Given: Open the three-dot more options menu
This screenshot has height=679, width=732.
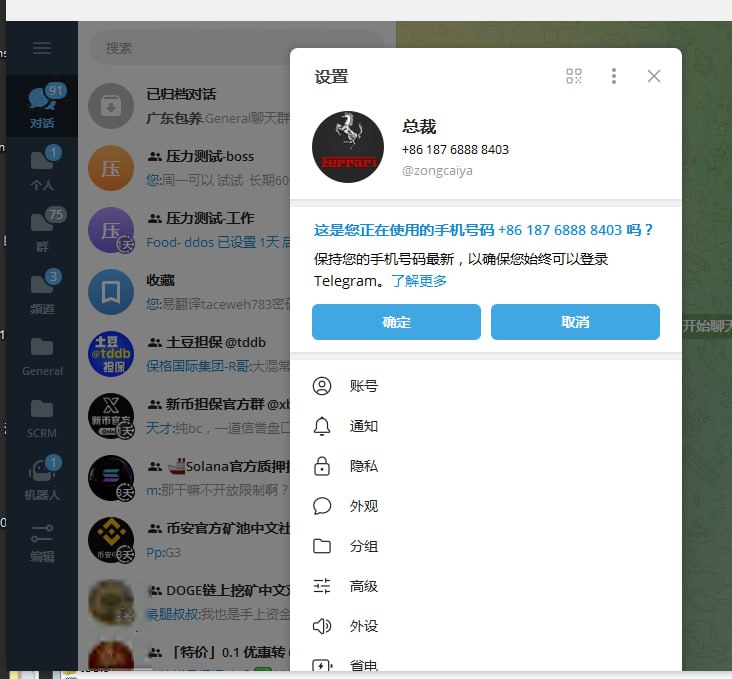Looking at the screenshot, I should (614, 76).
